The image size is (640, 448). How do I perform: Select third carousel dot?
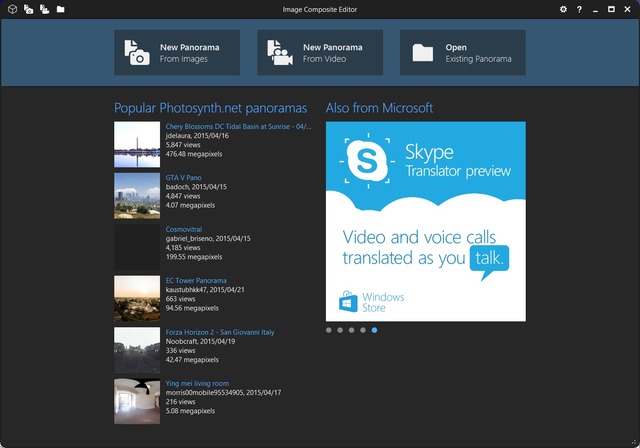coord(351,330)
